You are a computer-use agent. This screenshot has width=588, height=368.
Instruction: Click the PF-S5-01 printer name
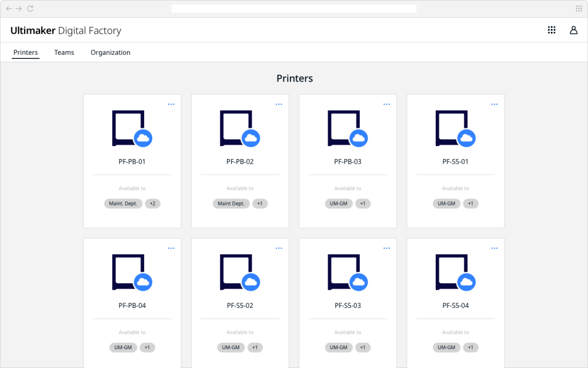pos(456,162)
